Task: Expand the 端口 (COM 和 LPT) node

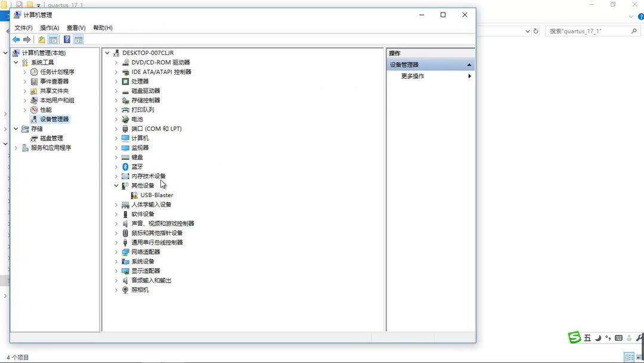Action: click(116, 128)
